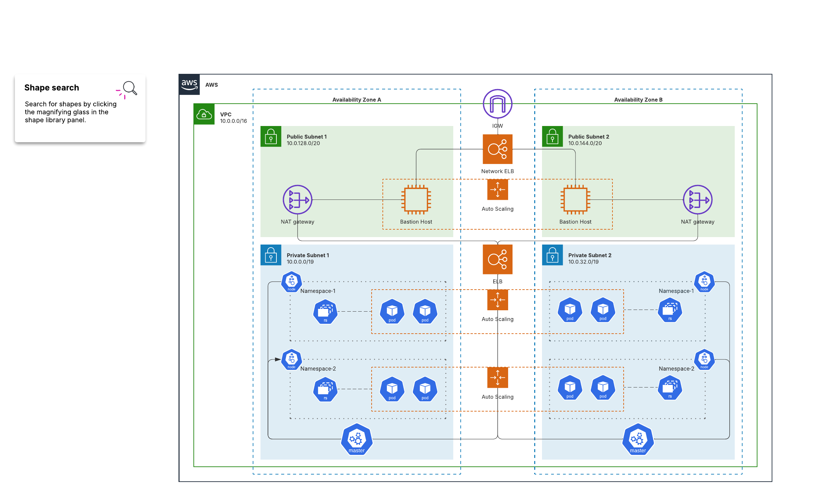
Task: Select the green VPC cloud icon
Action: [204, 114]
